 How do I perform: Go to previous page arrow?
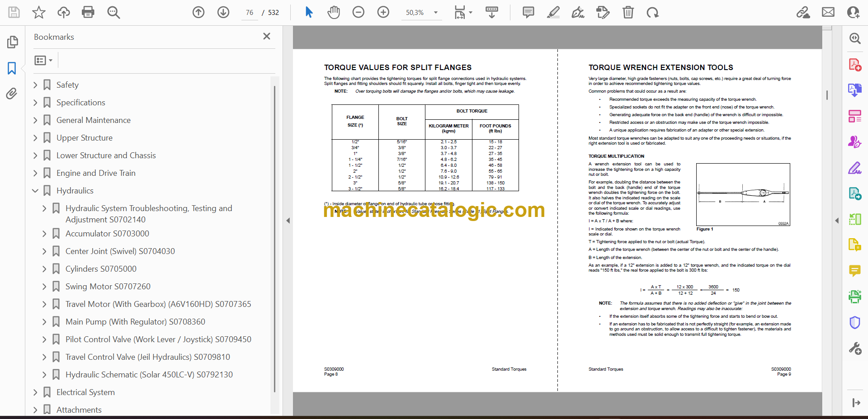coord(198,12)
